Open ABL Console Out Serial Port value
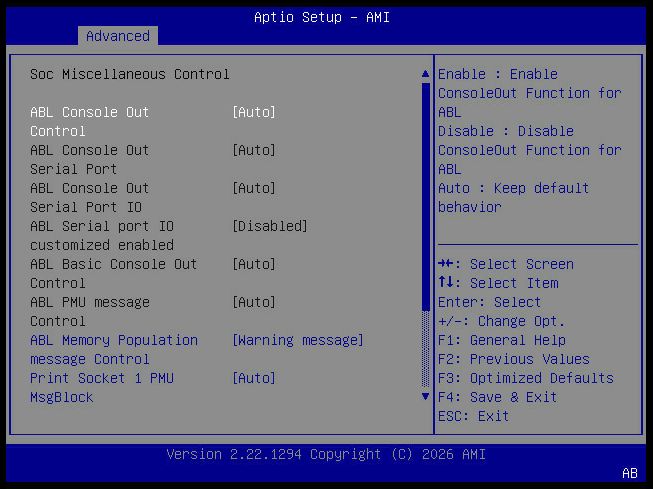 (254, 150)
